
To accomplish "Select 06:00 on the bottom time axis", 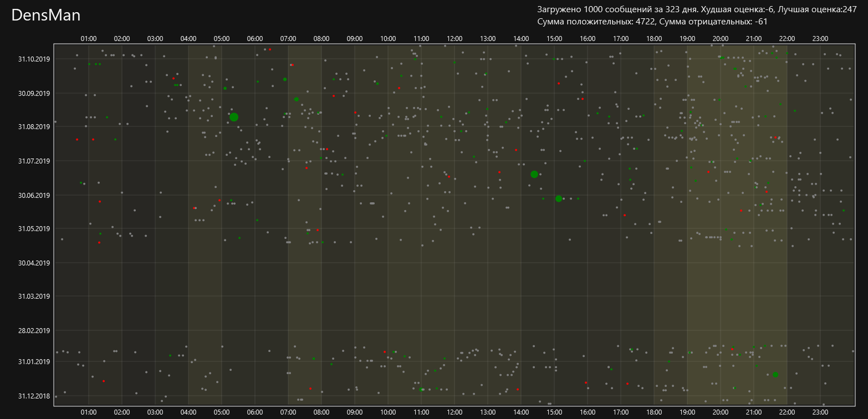I will click(255, 412).
